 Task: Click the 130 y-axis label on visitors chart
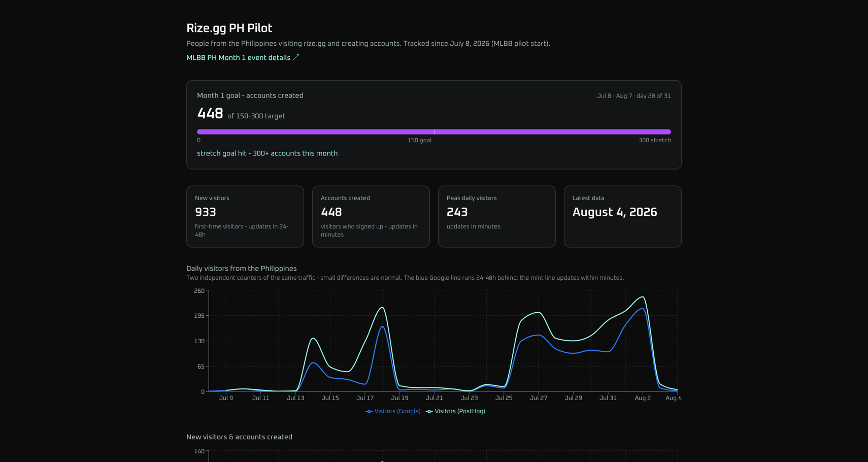pos(199,341)
